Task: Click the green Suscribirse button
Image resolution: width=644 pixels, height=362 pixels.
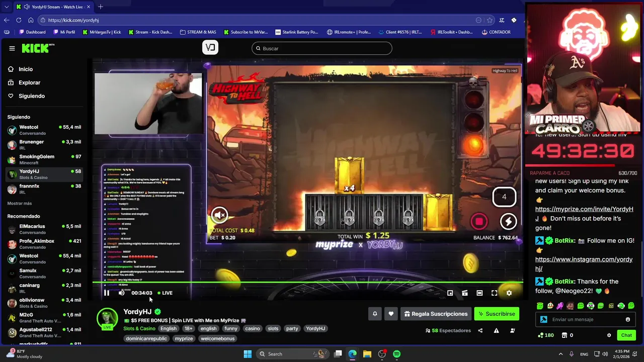Action: point(497,314)
